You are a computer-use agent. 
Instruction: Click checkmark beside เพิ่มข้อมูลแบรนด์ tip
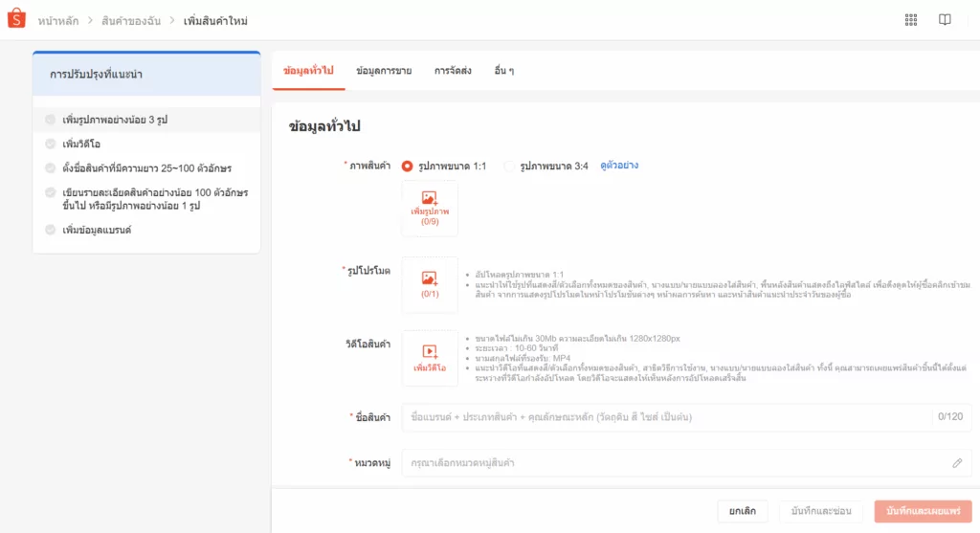50,230
